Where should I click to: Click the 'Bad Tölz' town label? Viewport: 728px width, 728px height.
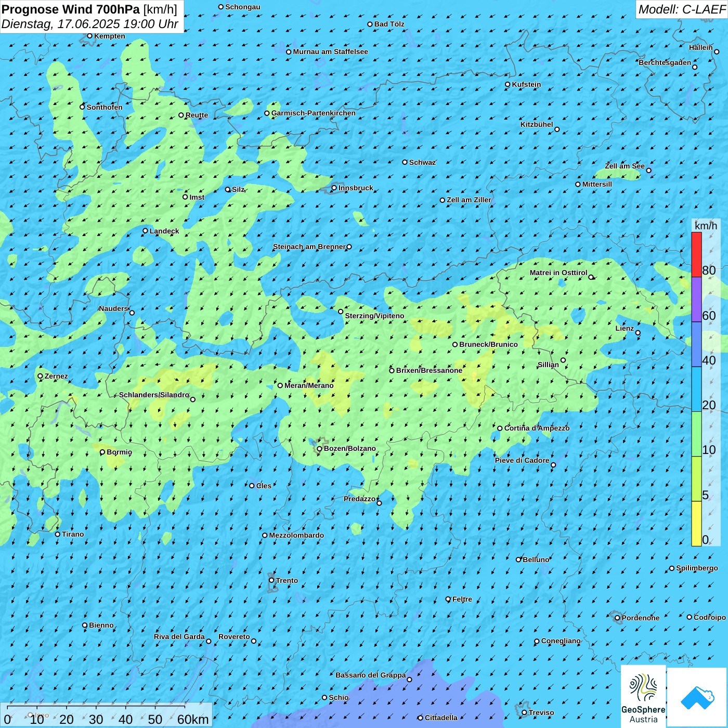[x=389, y=24]
